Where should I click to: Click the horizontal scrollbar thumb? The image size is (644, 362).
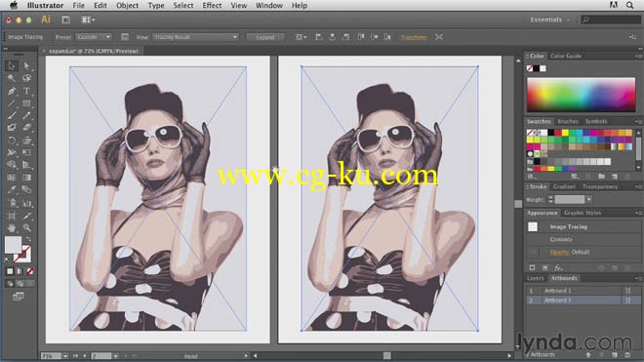pos(386,355)
